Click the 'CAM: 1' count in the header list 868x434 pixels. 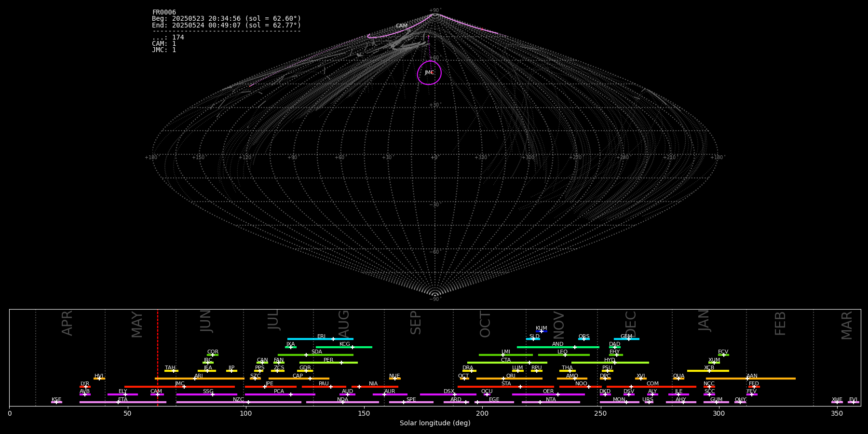pyautogui.click(x=164, y=44)
